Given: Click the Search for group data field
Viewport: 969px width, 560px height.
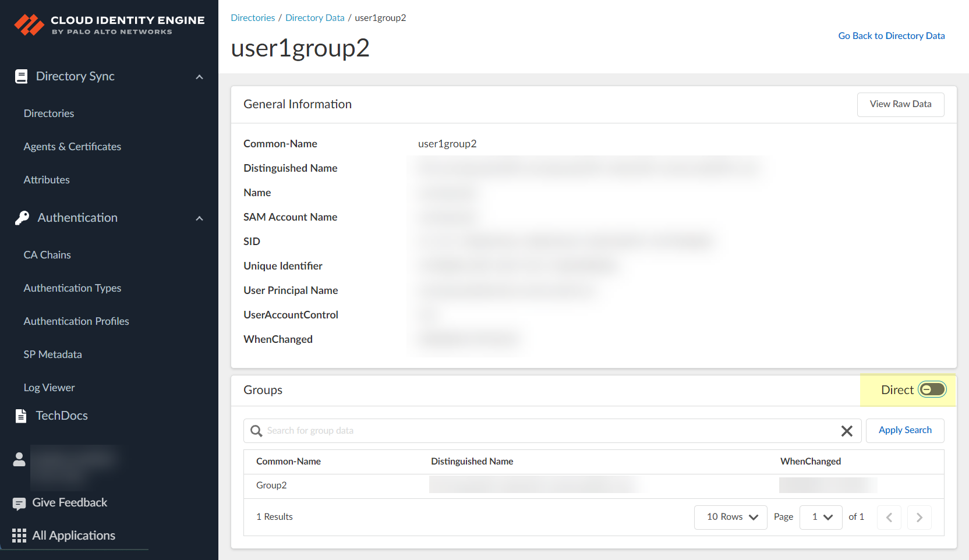Looking at the screenshot, I should [x=547, y=431].
